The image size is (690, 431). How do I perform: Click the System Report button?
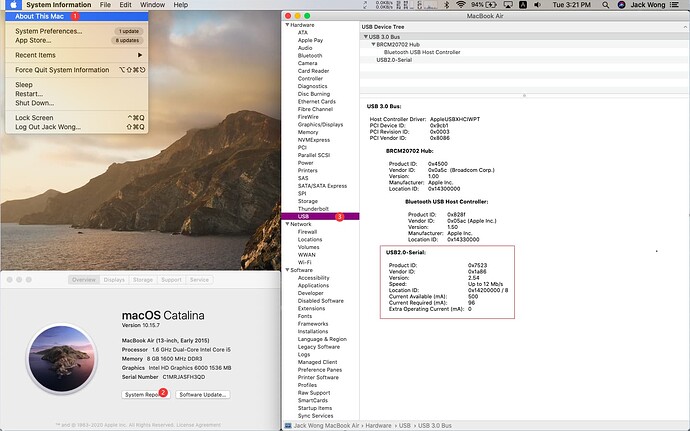[x=146, y=394]
